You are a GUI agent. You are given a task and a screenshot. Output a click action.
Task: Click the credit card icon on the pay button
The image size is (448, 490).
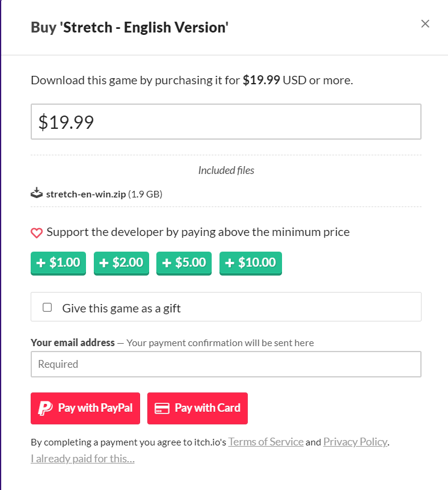click(x=162, y=408)
